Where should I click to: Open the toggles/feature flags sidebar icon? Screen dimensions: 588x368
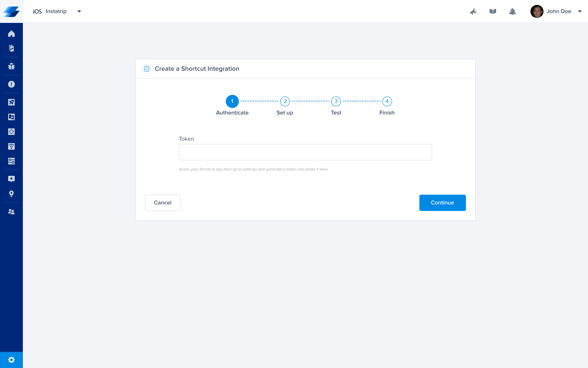[11, 161]
